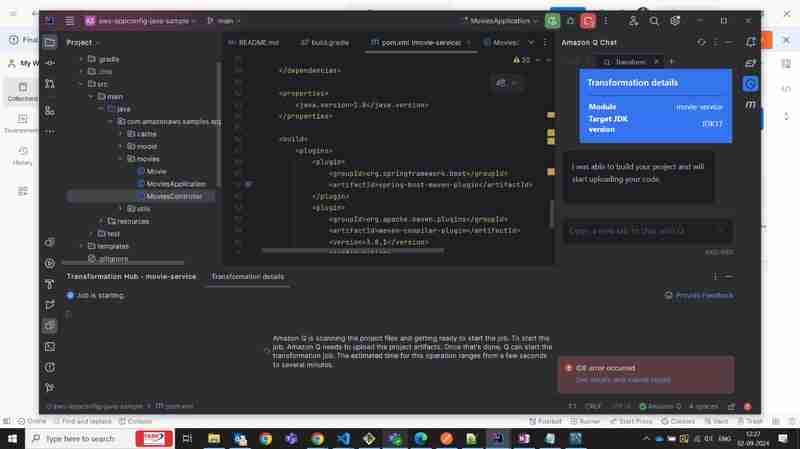Open the Notifications bell icon

751,42
